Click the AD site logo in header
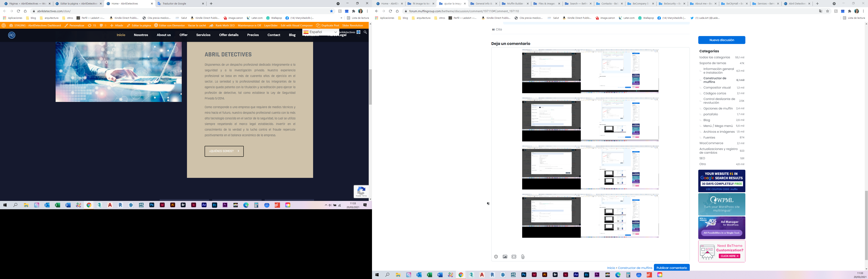Viewport: 868px width, 279px height. point(12,35)
